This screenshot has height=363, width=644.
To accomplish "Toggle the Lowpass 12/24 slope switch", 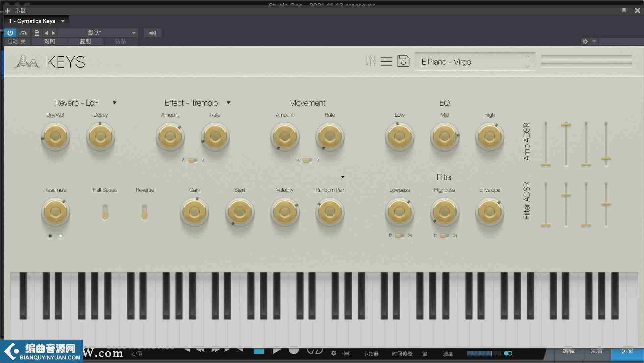I will click(x=399, y=236).
